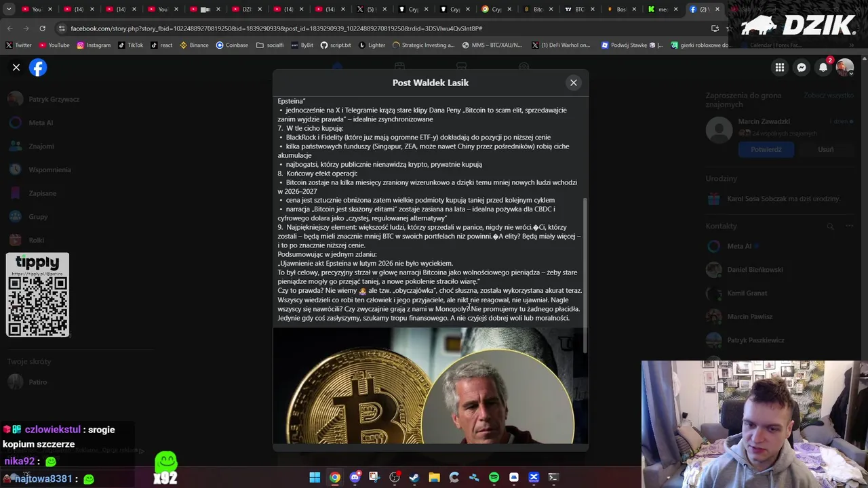Open the Patiro shortcut
This screenshot has height=488, width=868.
point(28,382)
